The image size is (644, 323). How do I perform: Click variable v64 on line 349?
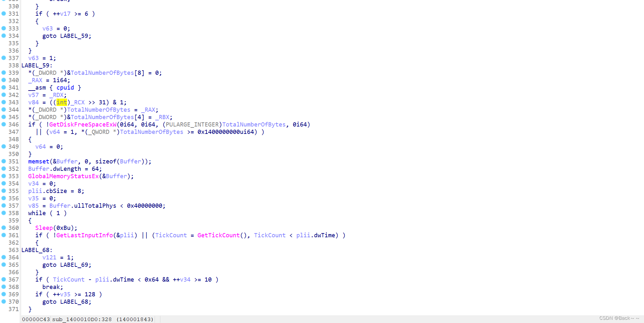(40, 147)
